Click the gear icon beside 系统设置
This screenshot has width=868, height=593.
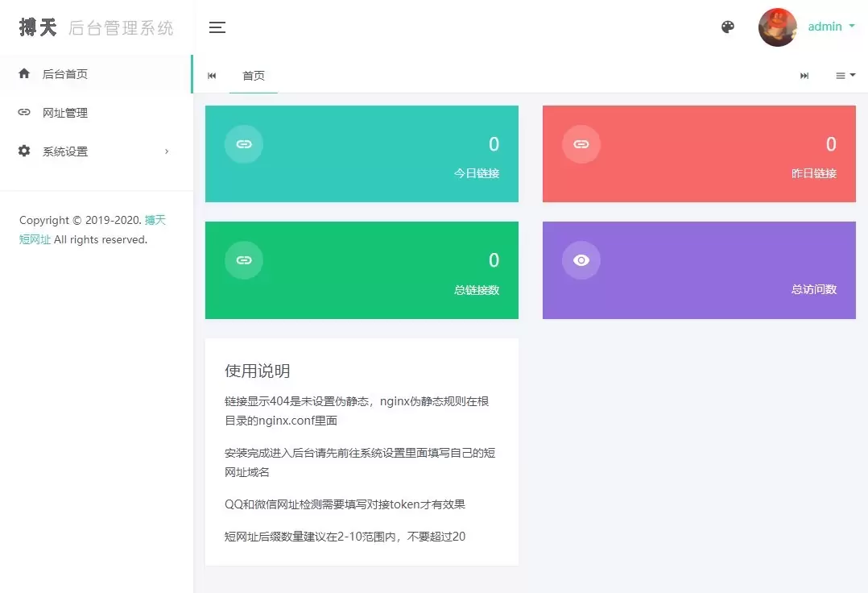tap(24, 151)
